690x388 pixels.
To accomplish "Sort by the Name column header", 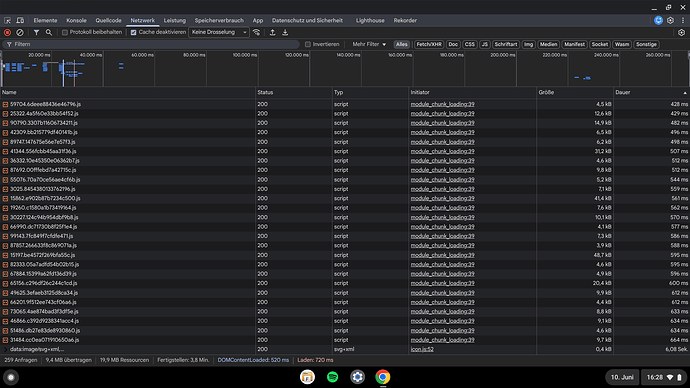I will click(128, 93).
